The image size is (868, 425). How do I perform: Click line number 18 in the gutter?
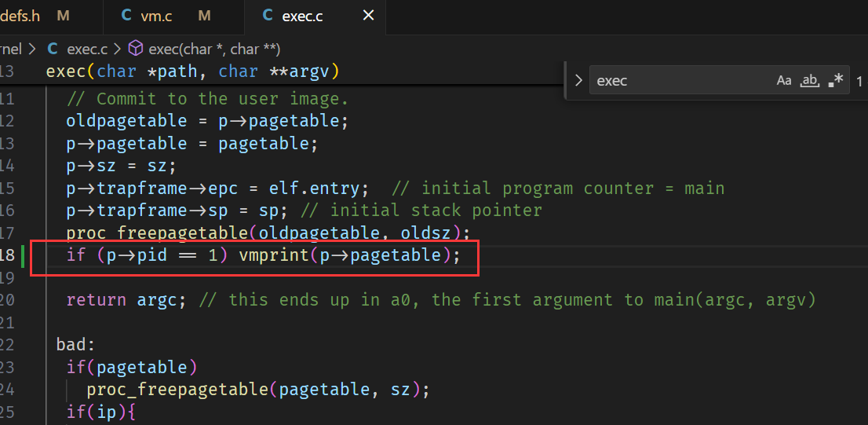coord(8,255)
